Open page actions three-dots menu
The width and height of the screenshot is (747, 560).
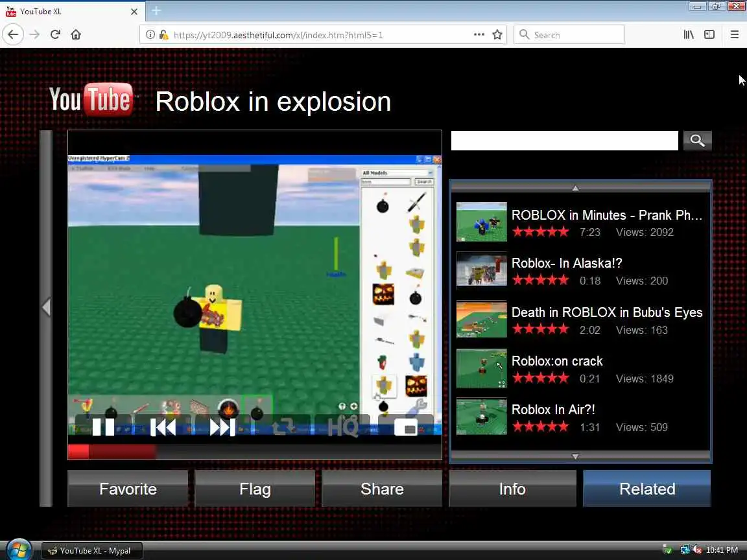(x=479, y=34)
